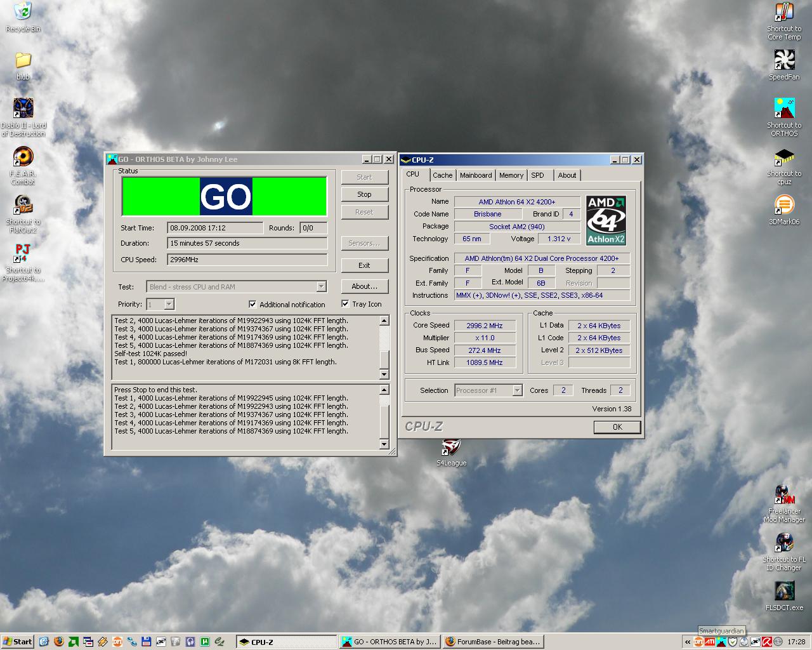Switch to the Memory tab in CPU-Z
This screenshot has width=812, height=650.
tap(511, 175)
